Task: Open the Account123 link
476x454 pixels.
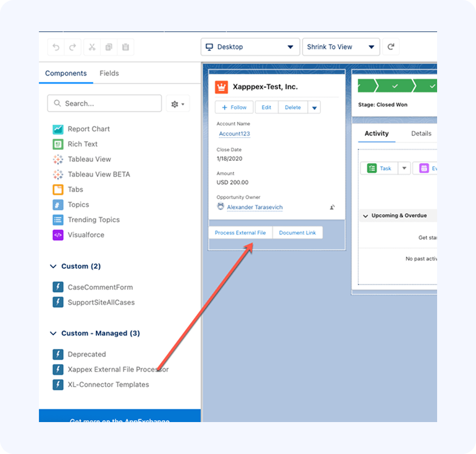Action: [234, 134]
